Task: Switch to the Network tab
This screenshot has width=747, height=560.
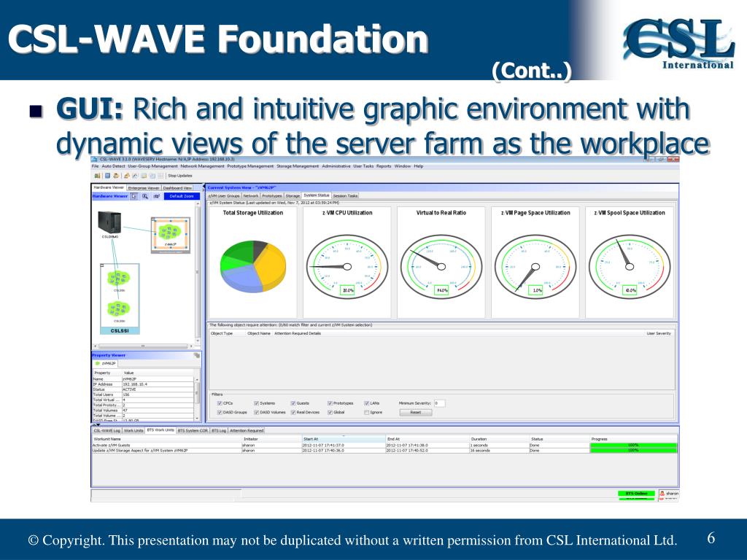Action: pos(251,195)
